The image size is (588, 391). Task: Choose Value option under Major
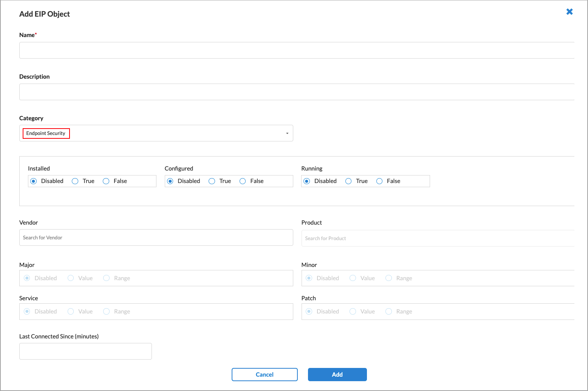point(70,278)
